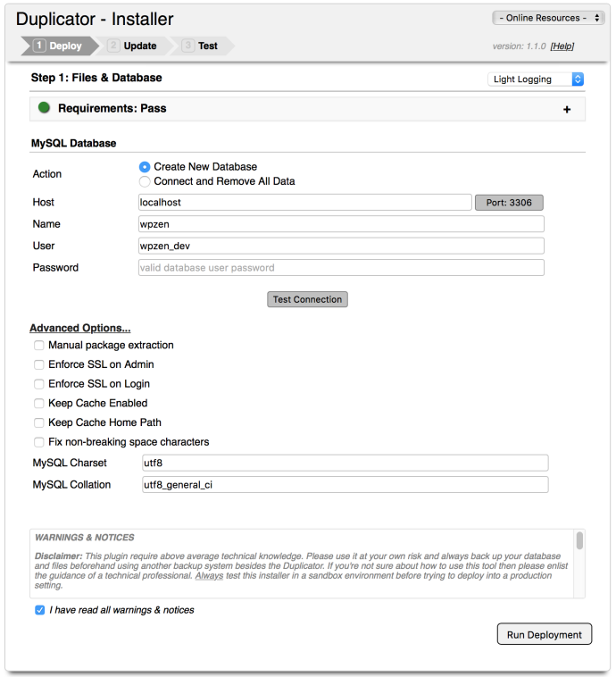
Task: Click the green Requirements status dot
Action: pos(44,107)
